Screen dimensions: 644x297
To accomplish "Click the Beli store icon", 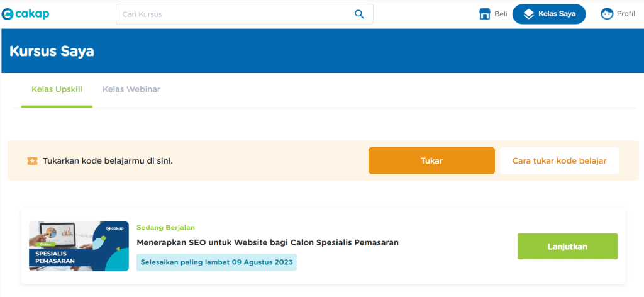I will [484, 14].
